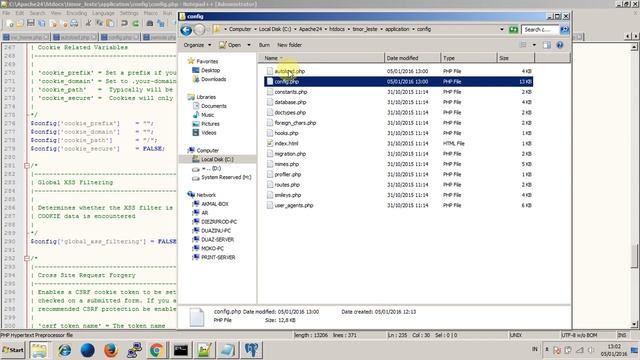Switch to the config.php tab in Notepad++
Image resolution: width=640 pixels, height=360 pixels.
coord(120,37)
